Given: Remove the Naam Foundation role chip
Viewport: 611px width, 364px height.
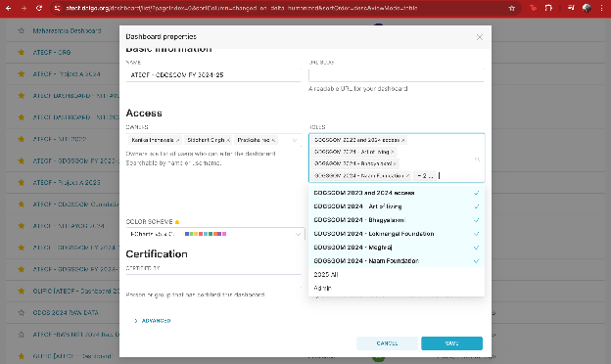Looking at the screenshot, I should [x=407, y=176].
